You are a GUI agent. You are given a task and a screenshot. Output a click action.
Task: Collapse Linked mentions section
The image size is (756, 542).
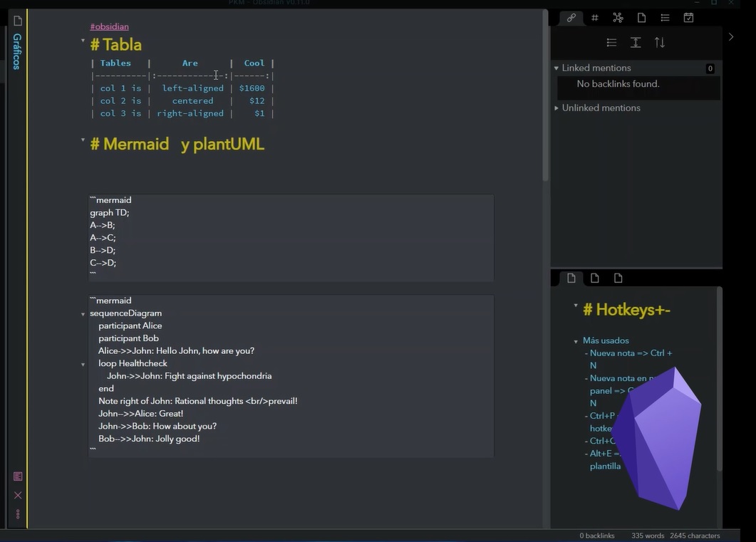[556, 68]
